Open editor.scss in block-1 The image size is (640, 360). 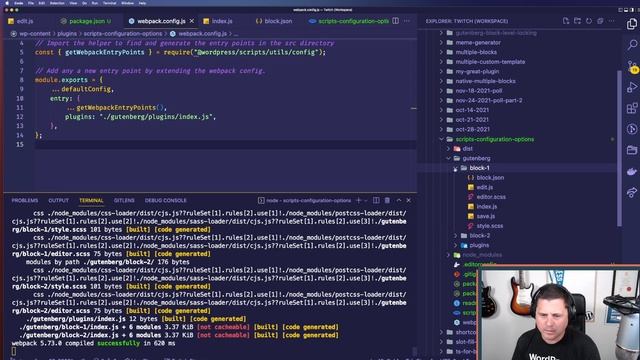491,197
